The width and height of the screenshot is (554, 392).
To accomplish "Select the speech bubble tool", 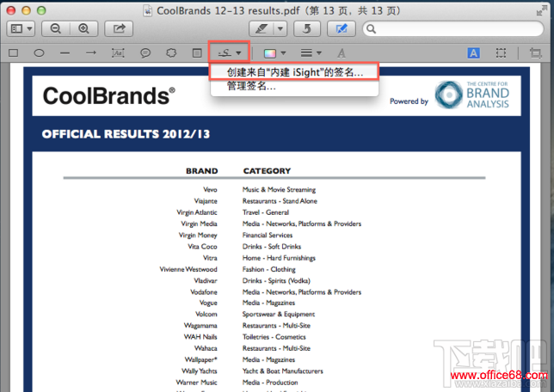I will (x=145, y=53).
